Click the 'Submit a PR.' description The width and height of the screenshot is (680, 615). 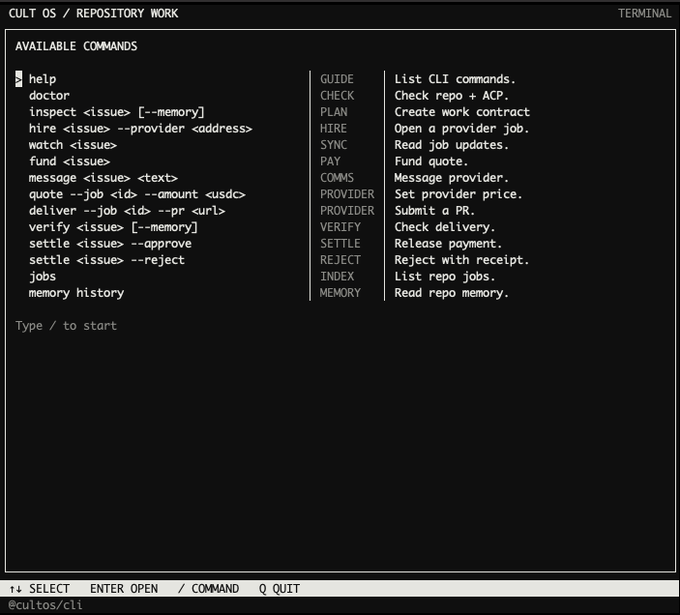(435, 211)
